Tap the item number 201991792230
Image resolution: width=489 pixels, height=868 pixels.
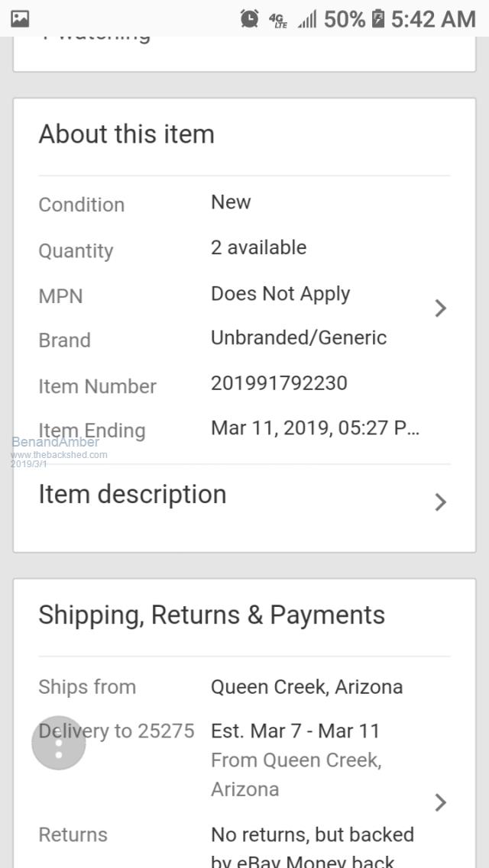[279, 382]
